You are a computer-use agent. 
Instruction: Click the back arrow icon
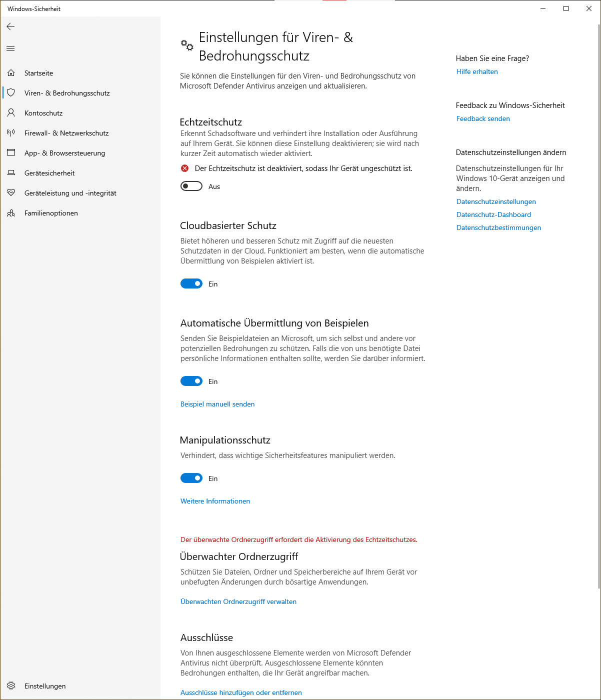[10, 26]
